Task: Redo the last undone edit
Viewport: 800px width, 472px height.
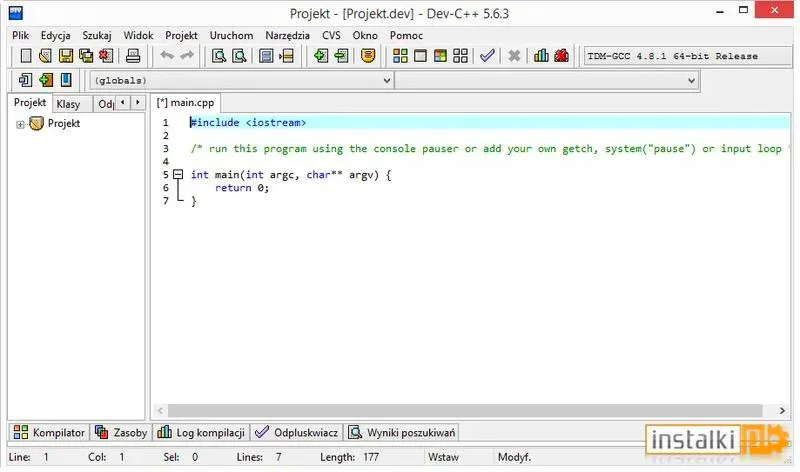Action: point(187,55)
